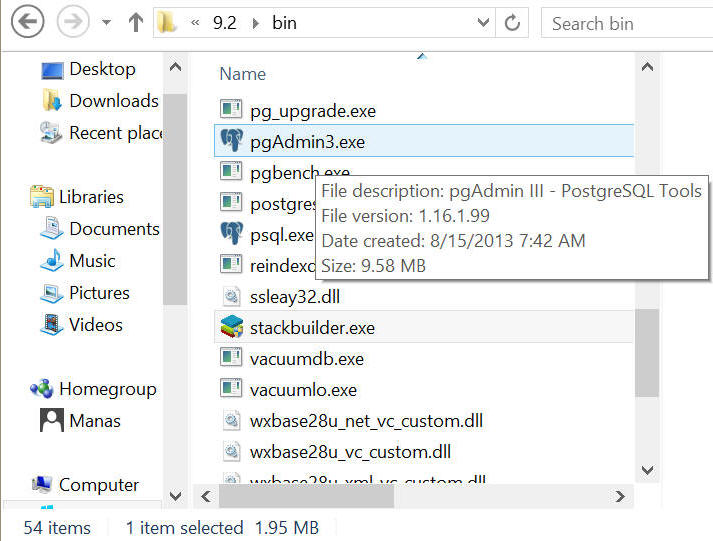Image resolution: width=713 pixels, height=541 pixels.
Task: Click the pgAdmin3 elephant icon
Action: [232, 140]
